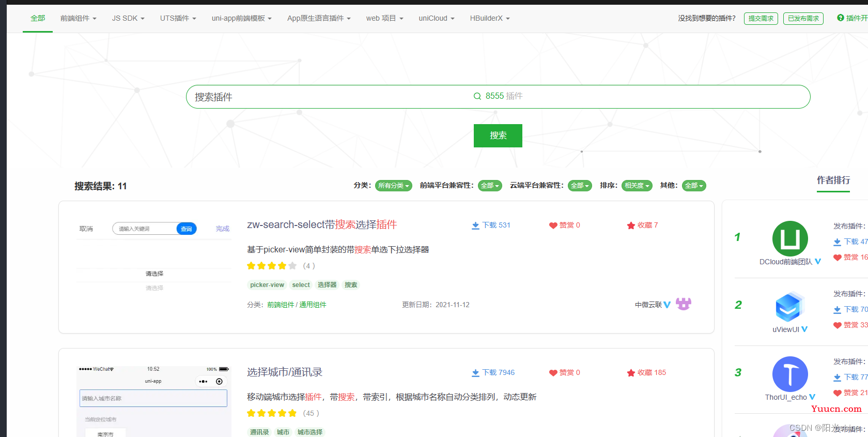This screenshot has width=868, height=437.
Task: Click the 搜索 tag under zw-search-select
Action: tap(351, 285)
